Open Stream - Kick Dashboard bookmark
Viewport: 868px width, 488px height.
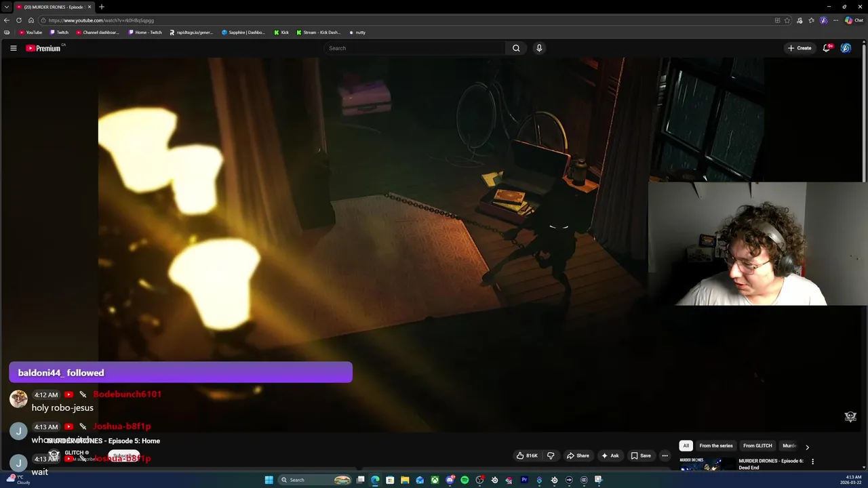pos(319,33)
